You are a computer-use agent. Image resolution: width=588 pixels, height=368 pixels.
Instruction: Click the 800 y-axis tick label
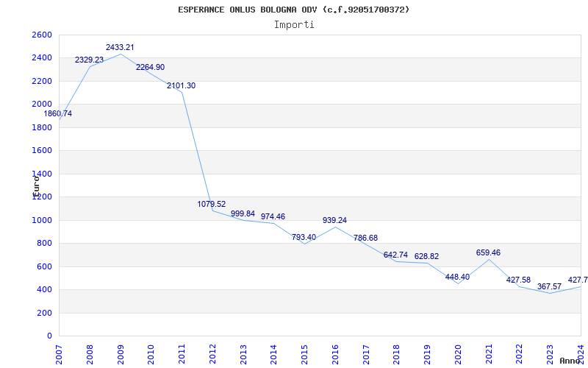pos(44,244)
